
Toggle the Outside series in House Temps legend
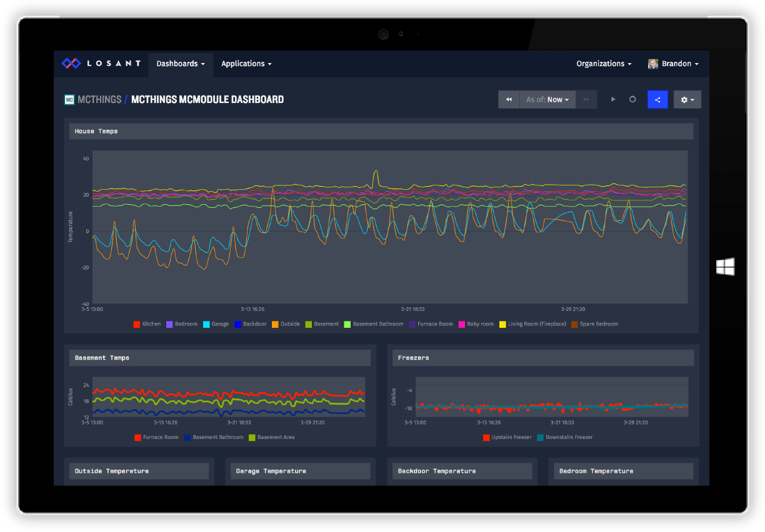tap(286, 324)
